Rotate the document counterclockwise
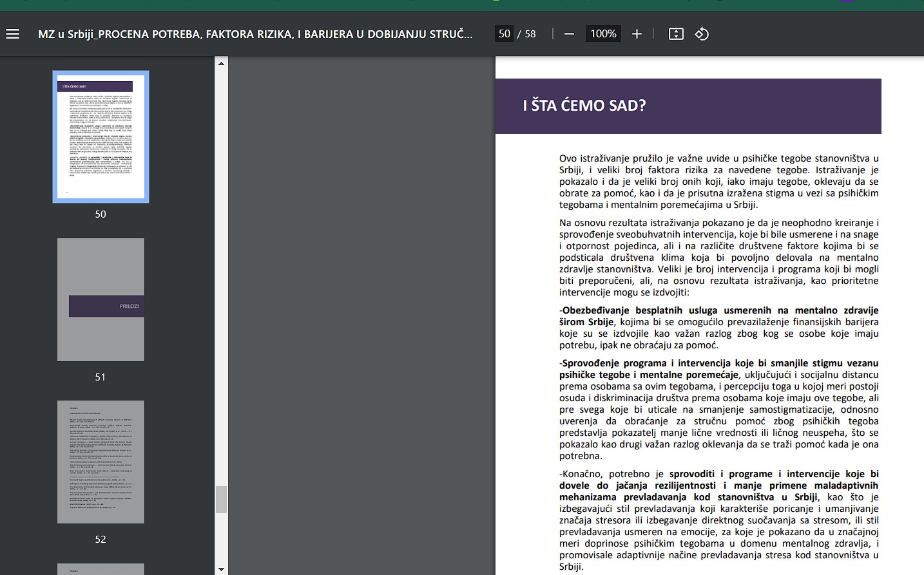The width and height of the screenshot is (924, 575). 702,34
